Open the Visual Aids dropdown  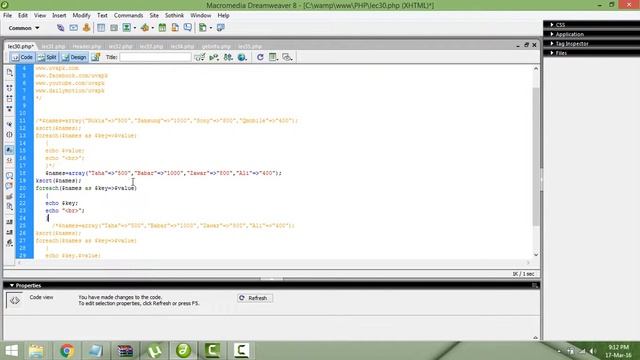click(287, 58)
